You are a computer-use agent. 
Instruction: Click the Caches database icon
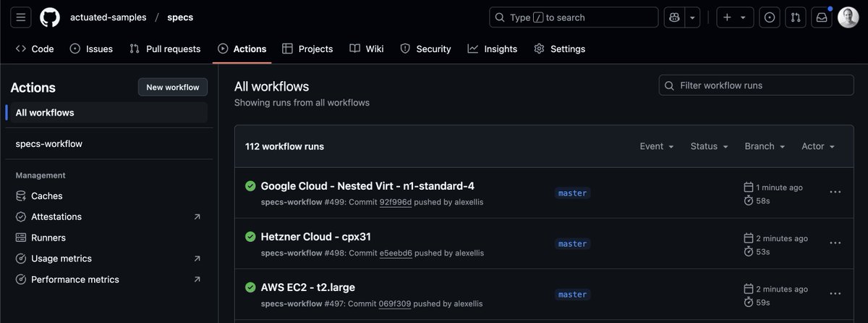point(21,196)
